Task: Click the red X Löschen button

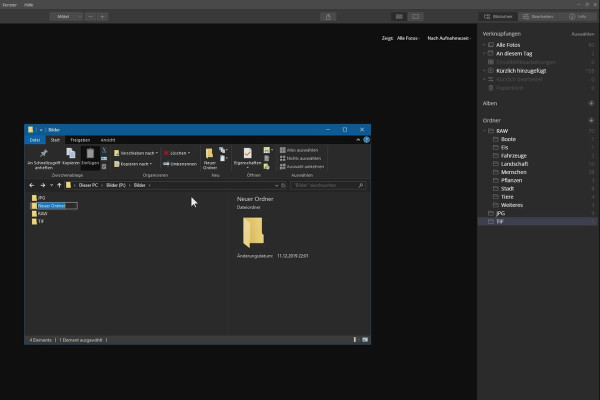Action: [177, 153]
